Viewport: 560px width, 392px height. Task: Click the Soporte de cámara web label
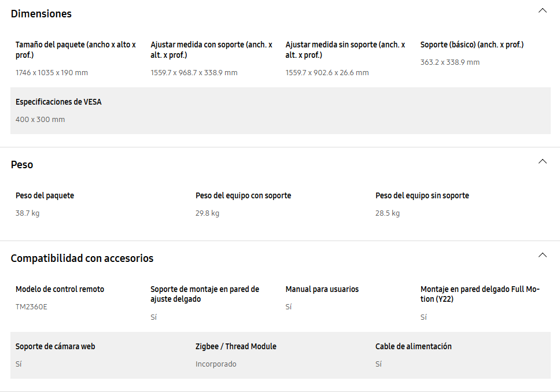click(x=55, y=346)
